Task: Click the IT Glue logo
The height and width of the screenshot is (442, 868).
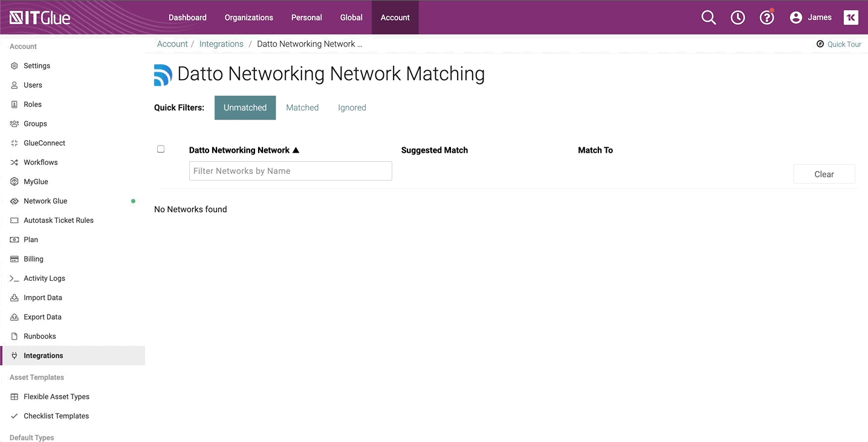Action: pos(40,18)
